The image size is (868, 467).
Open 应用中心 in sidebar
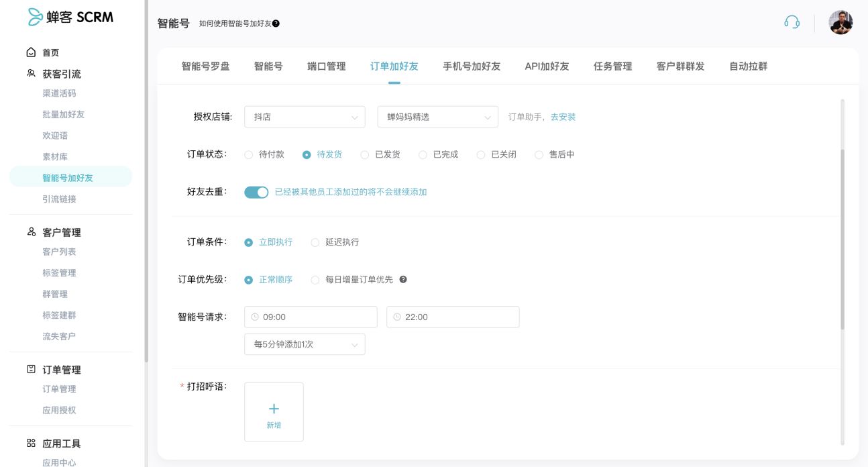click(59, 462)
